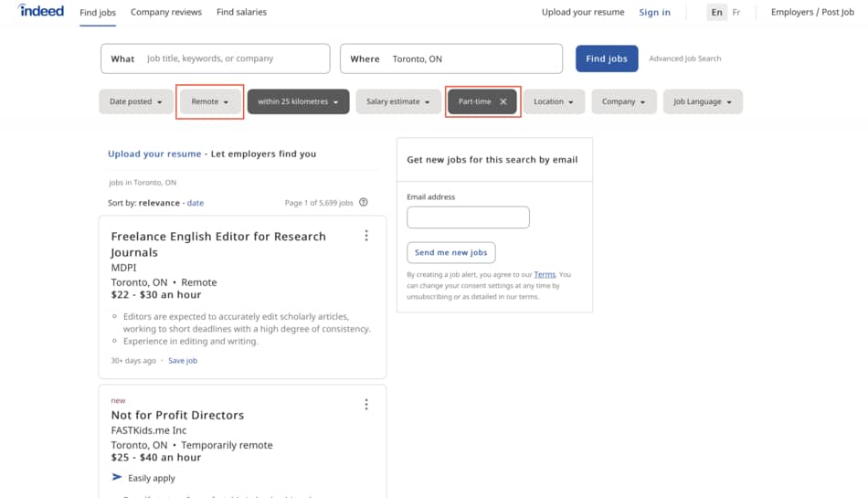Click the $22 - $30 an hour salary text

point(156,295)
